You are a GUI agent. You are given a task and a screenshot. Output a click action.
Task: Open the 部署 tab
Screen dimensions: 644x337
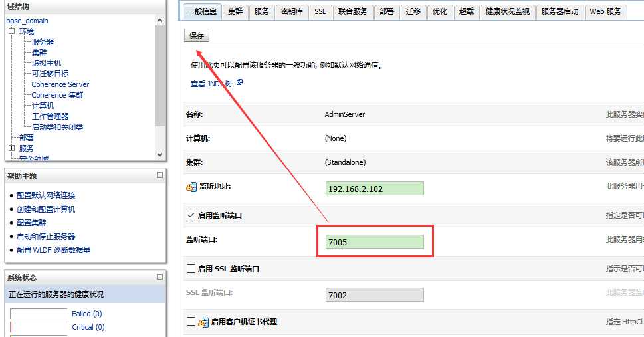[387, 12]
